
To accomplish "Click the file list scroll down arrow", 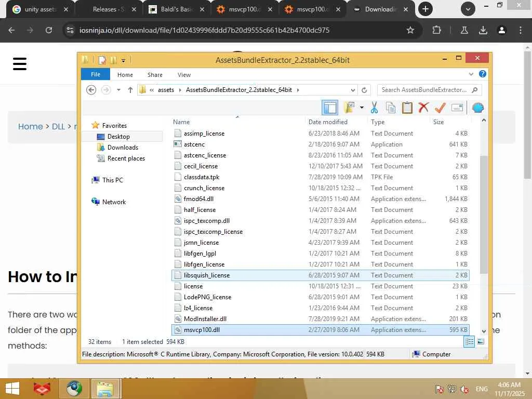I will tap(484, 331).
